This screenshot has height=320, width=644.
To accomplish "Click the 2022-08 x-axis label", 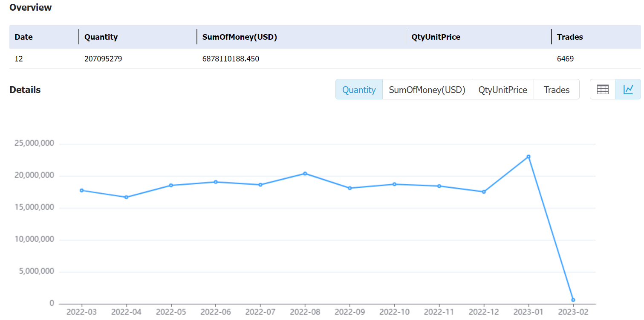I will point(305,312).
